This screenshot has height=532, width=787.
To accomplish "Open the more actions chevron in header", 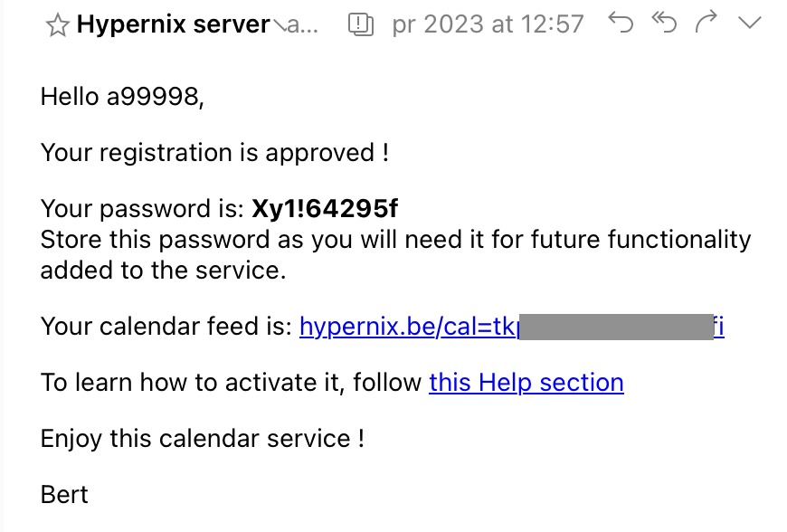I will [x=750, y=23].
